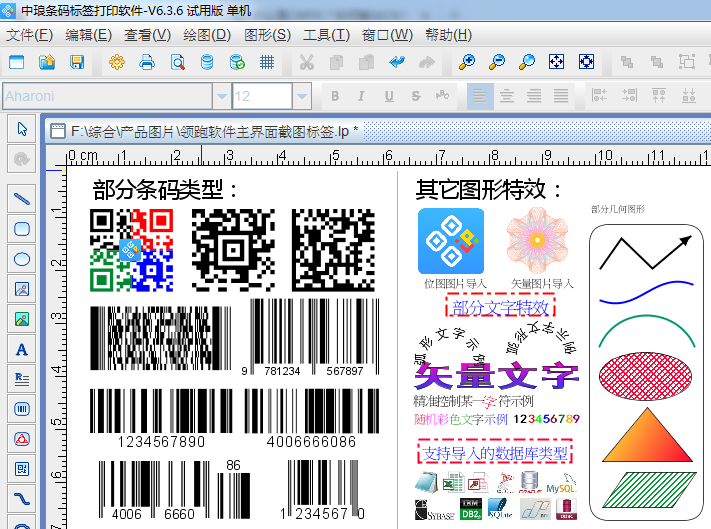
Task: Click the Zoom Out magnifier
Action: tap(497, 62)
